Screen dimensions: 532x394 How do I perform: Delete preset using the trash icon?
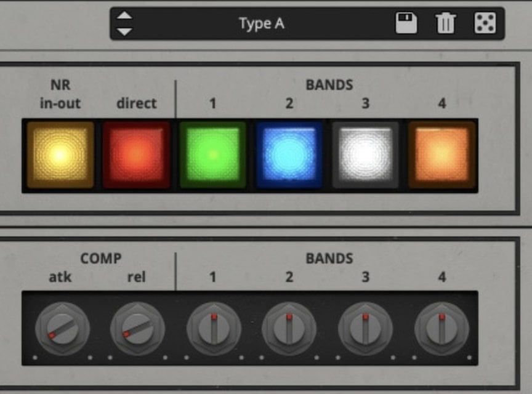(445, 23)
